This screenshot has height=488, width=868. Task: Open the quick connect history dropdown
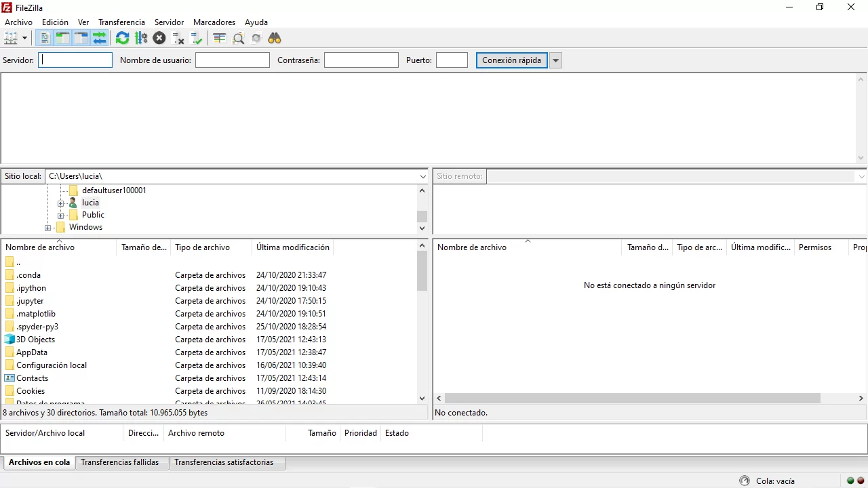(556, 60)
